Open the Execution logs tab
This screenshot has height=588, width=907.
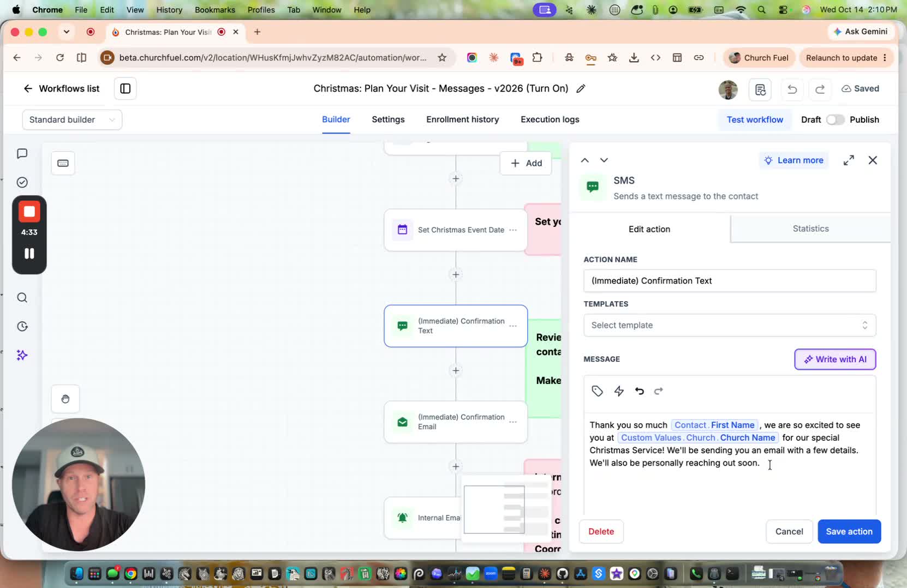point(550,119)
